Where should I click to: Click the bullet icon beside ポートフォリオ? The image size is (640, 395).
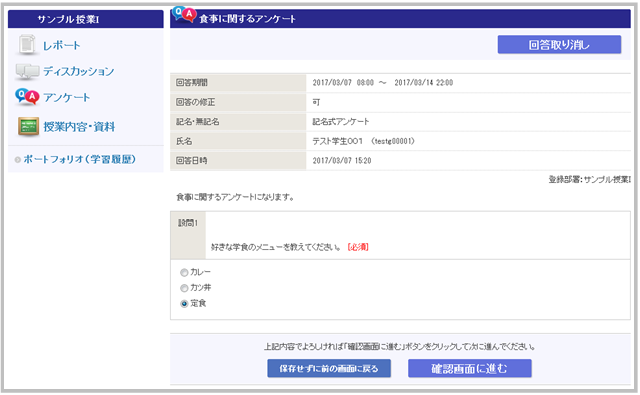coord(18,160)
